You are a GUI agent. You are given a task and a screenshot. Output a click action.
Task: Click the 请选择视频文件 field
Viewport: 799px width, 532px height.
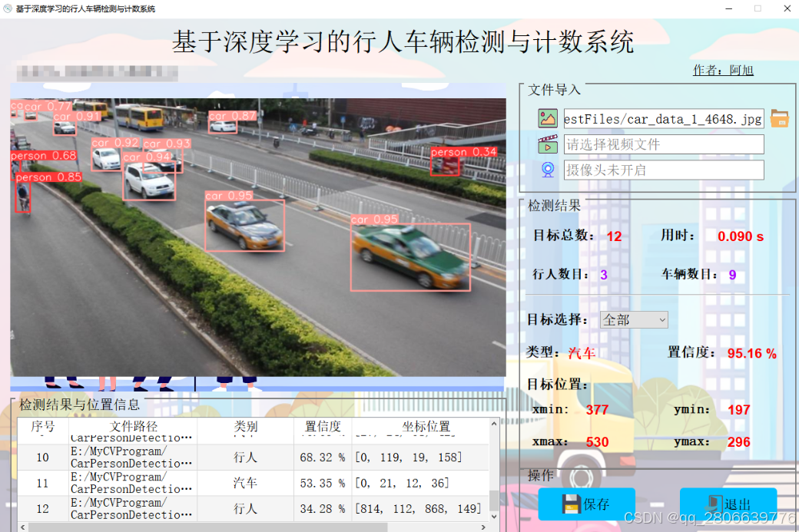point(664,144)
